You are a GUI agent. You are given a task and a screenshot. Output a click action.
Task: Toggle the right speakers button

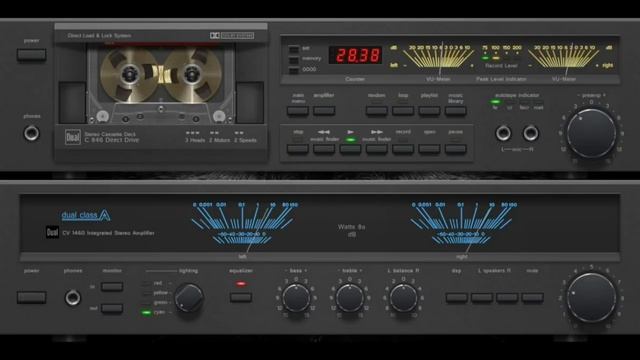507,298
